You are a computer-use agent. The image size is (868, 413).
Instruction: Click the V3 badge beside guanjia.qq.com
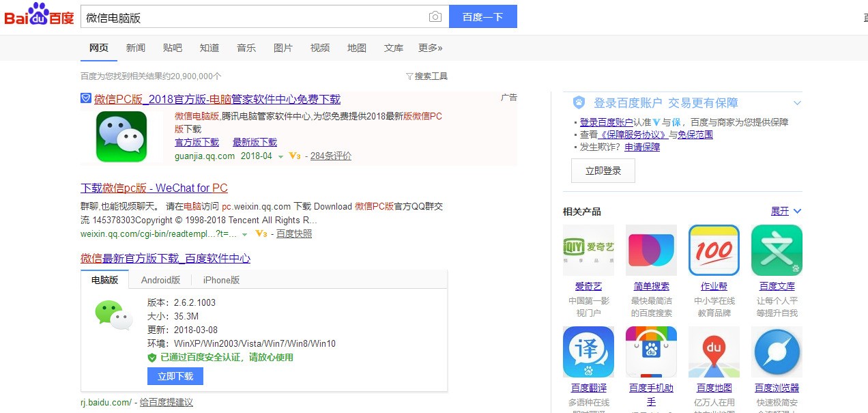[295, 156]
